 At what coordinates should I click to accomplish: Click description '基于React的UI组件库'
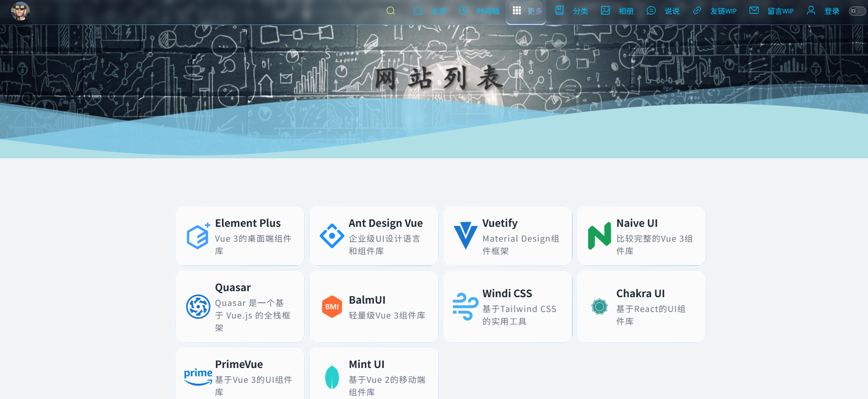point(651,315)
